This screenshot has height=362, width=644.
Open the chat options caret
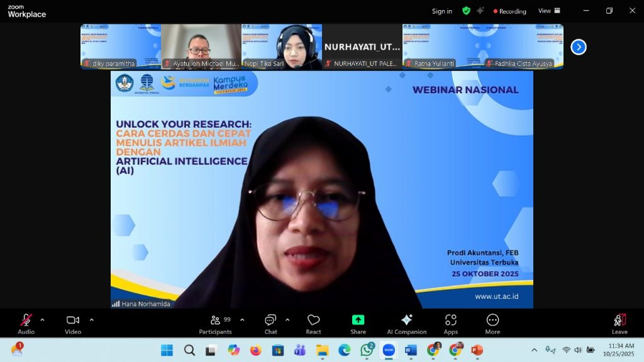(287, 319)
